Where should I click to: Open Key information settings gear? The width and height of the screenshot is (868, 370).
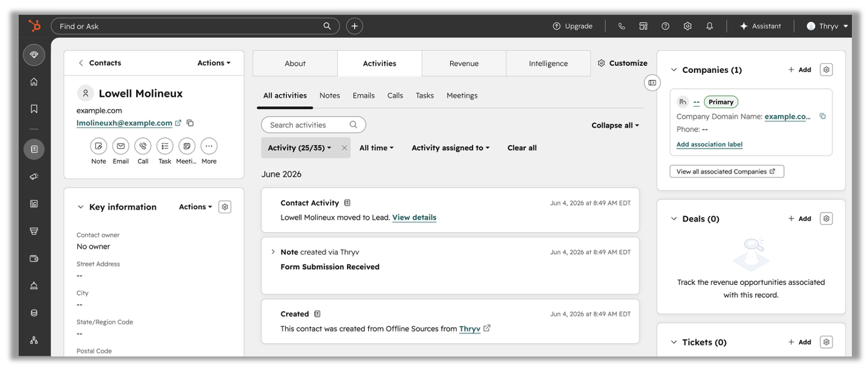coord(224,207)
